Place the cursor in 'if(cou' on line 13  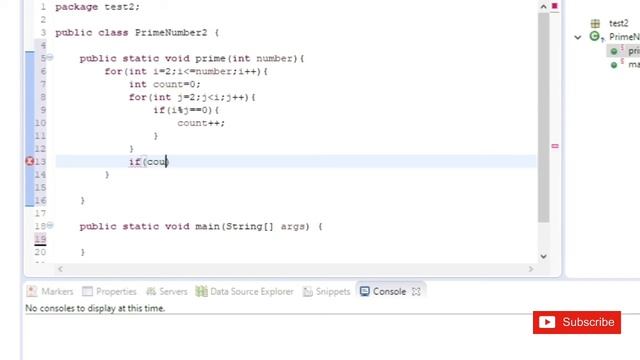(148, 162)
